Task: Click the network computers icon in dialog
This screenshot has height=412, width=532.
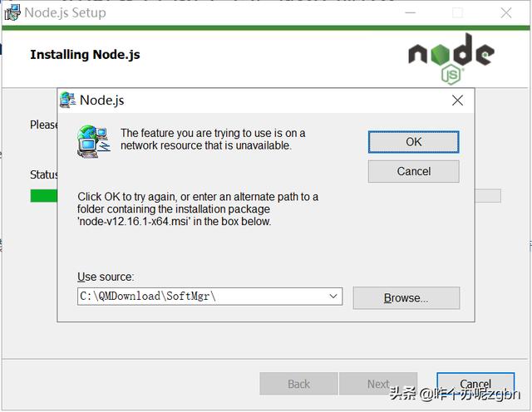Action: (94, 141)
